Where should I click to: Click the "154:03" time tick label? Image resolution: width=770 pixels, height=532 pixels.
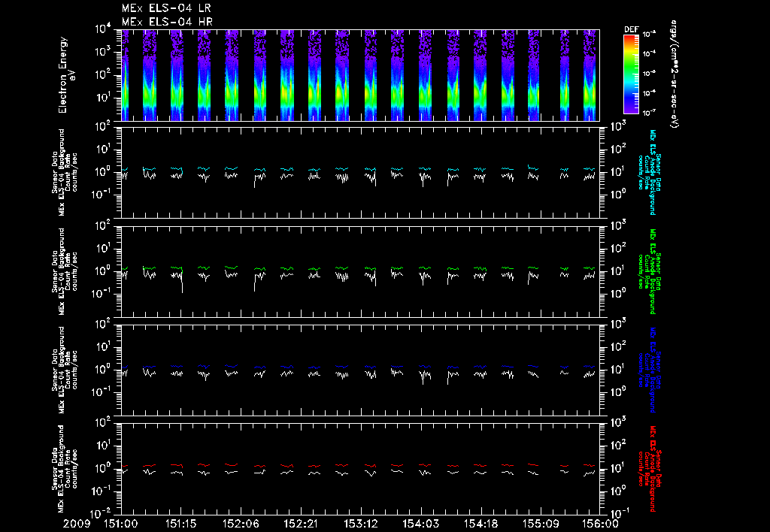[421, 524]
